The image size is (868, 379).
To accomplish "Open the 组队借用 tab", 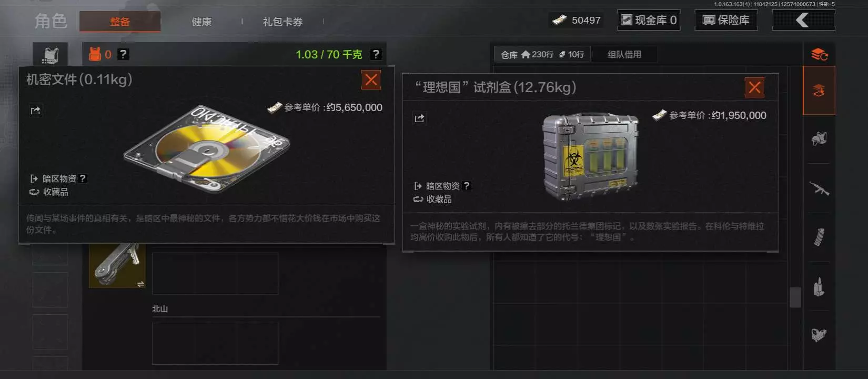I will [x=624, y=54].
